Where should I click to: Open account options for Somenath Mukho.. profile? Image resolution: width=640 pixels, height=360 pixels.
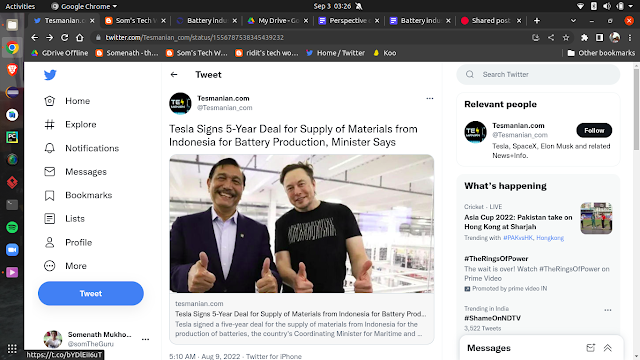[145, 339]
